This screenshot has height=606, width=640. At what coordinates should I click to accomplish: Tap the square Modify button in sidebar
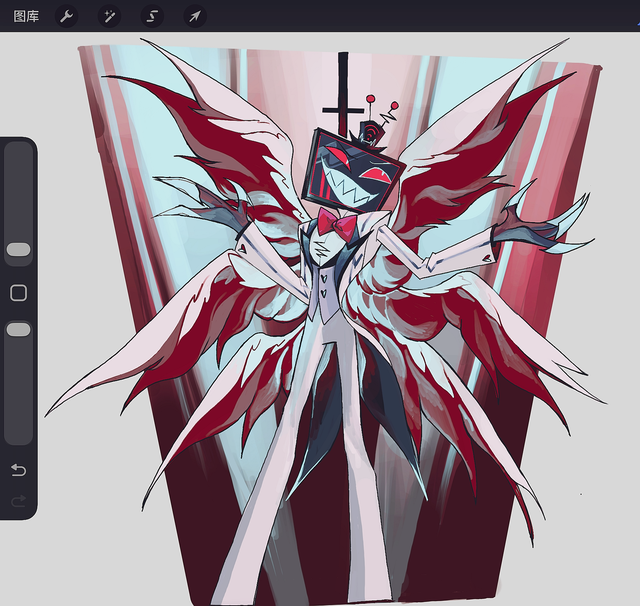tap(18, 293)
